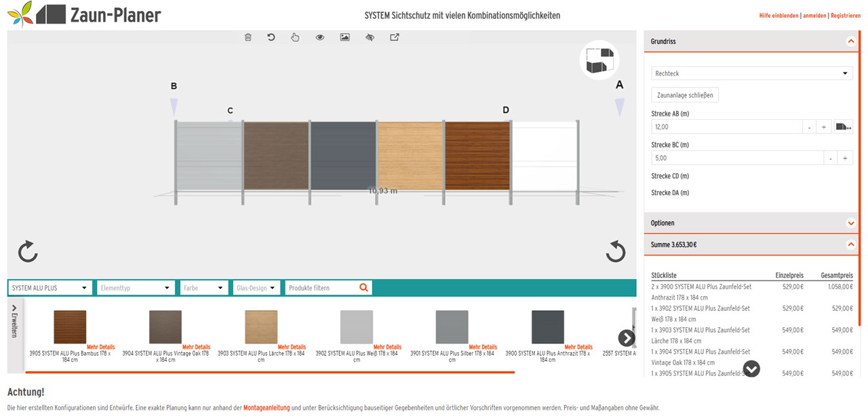Viewport: 868px width, 420px height.
Task: Click the round 3D view cube icon
Action: [x=599, y=60]
